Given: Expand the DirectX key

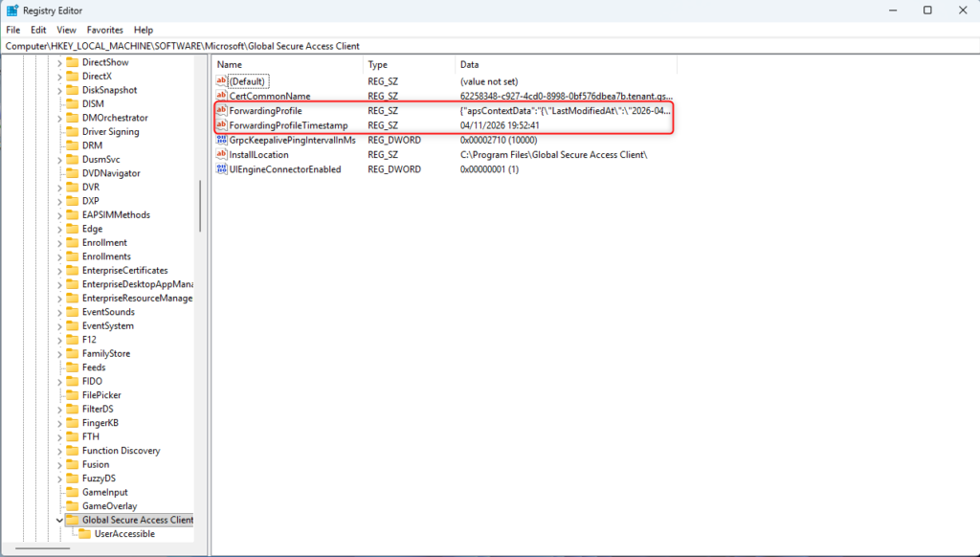Looking at the screenshot, I should 59,77.
